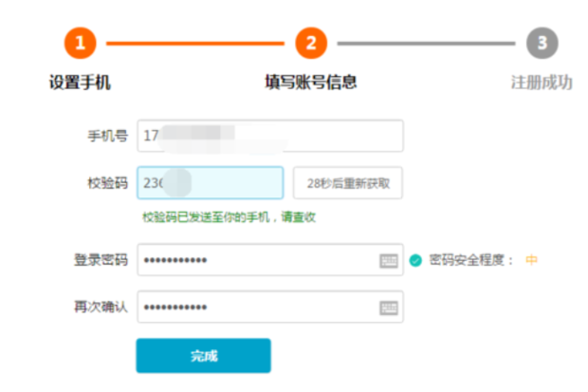
Task: Select the 注册成功 step label
Action: pos(542,83)
